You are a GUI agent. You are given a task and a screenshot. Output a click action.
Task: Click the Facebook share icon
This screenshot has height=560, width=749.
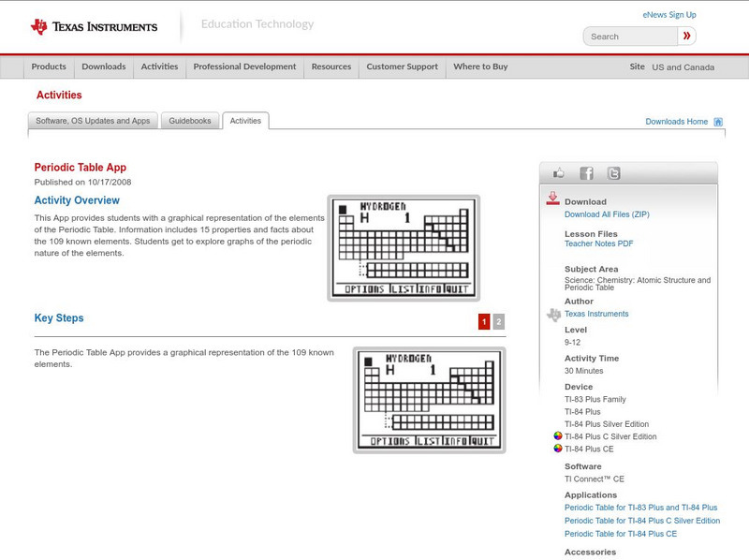586,172
